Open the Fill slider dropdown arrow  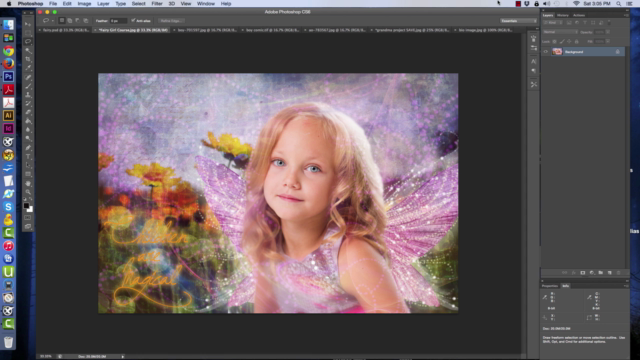tap(608, 42)
